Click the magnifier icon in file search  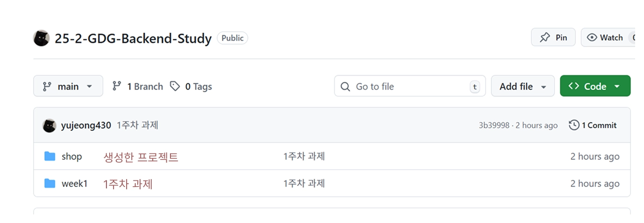point(345,86)
